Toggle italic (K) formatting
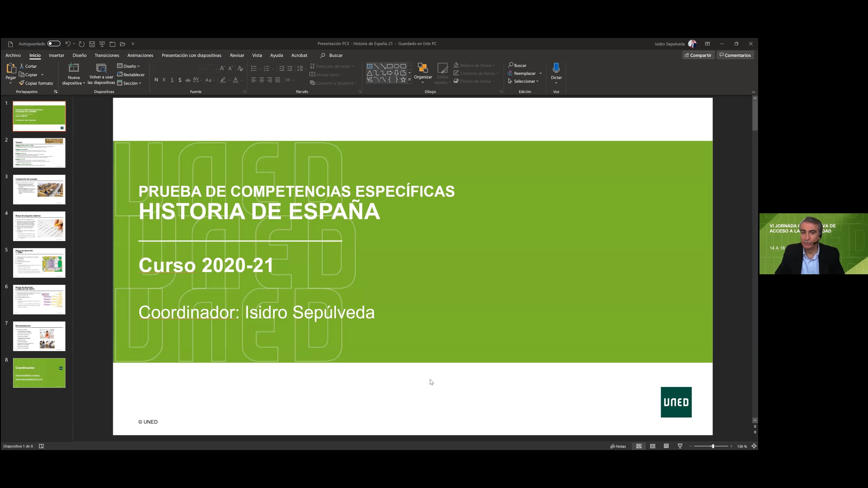This screenshot has height=488, width=868. pyautogui.click(x=164, y=80)
